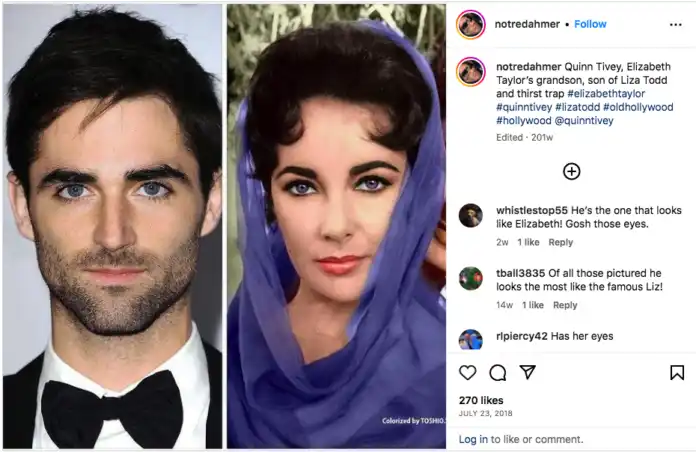Open the three-dot more options menu

point(676,24)
